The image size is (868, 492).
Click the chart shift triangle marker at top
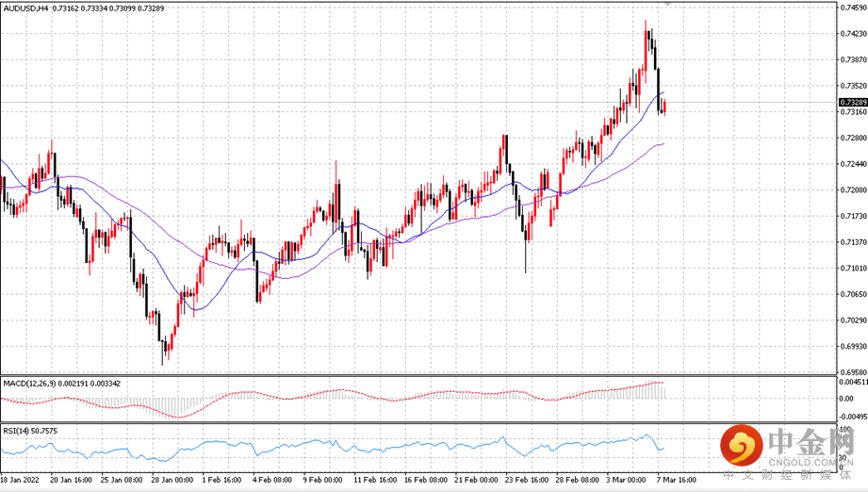click(669, 4)
